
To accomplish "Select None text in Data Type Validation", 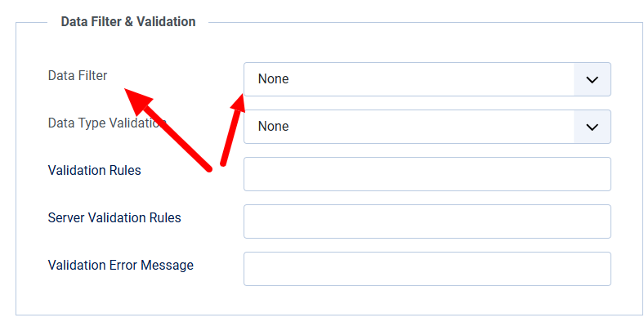I will click(x=273, y=127).
